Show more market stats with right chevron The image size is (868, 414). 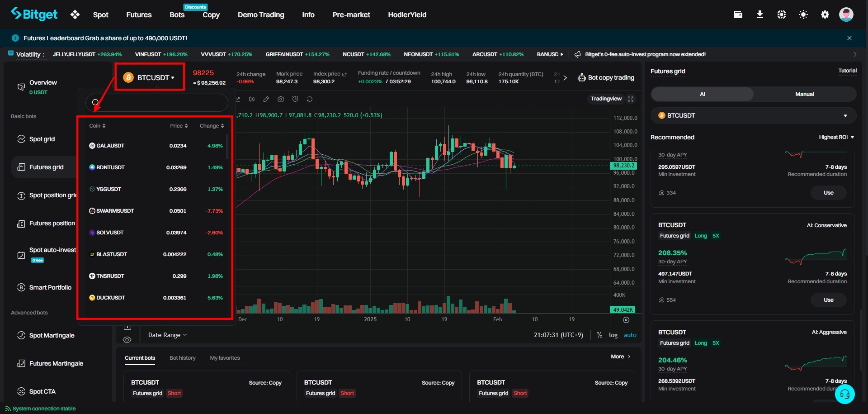pyautogui.click(x=565, y=78)
